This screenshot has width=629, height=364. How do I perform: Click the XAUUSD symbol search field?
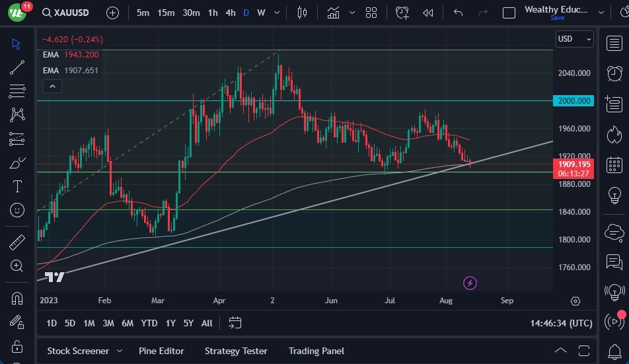pos(67,13)
